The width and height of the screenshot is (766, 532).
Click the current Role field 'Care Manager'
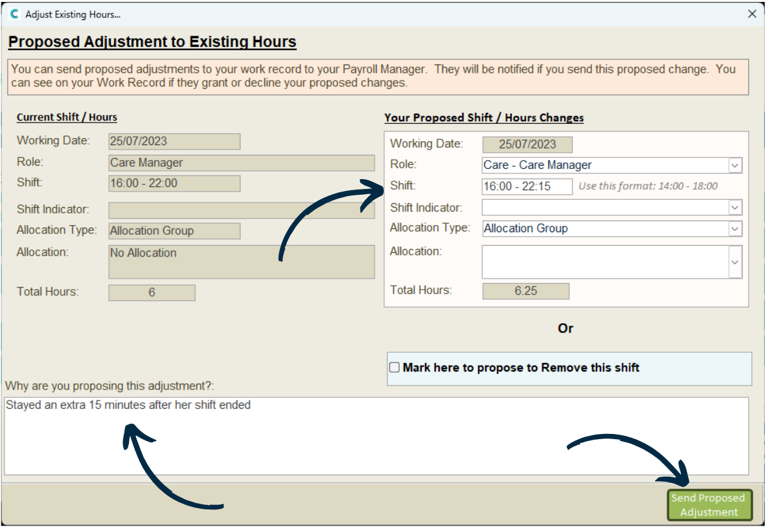(241, 163)
